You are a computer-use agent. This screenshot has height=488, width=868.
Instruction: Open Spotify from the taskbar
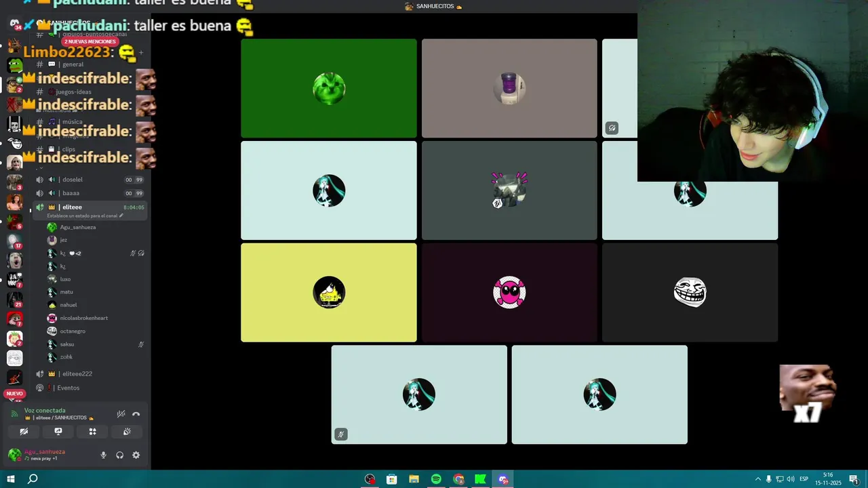436,479
